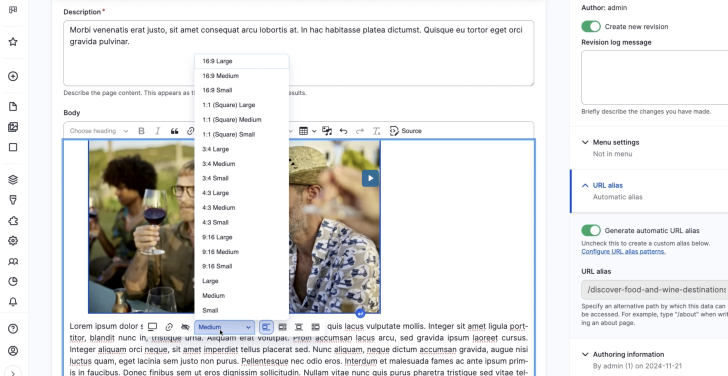Open the Choose heading dropdown
The height and width of the screenshot is (376, 728).
(99, 131)
